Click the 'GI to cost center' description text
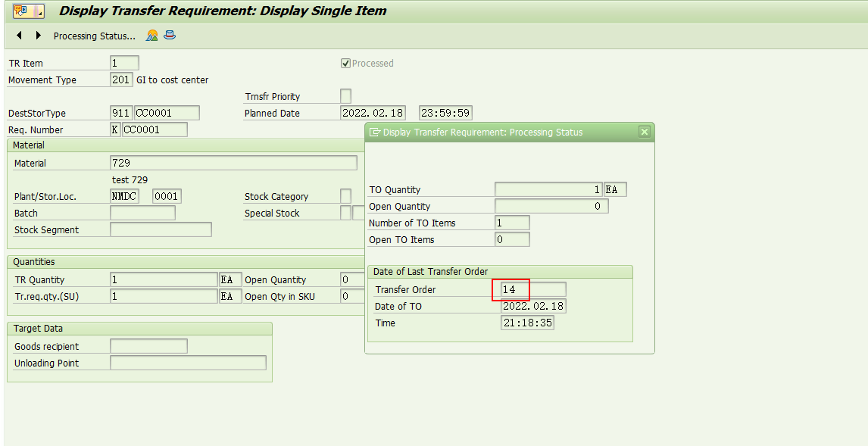 pos(173,80)
